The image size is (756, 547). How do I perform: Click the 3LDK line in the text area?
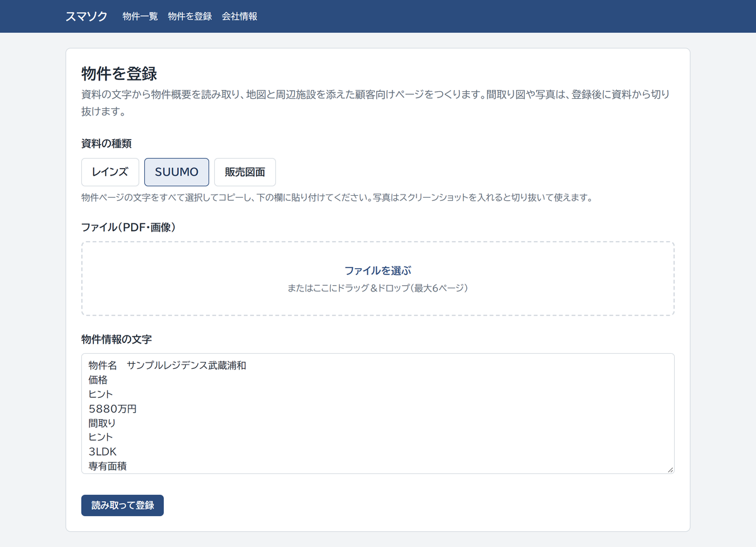coord(103,452)
